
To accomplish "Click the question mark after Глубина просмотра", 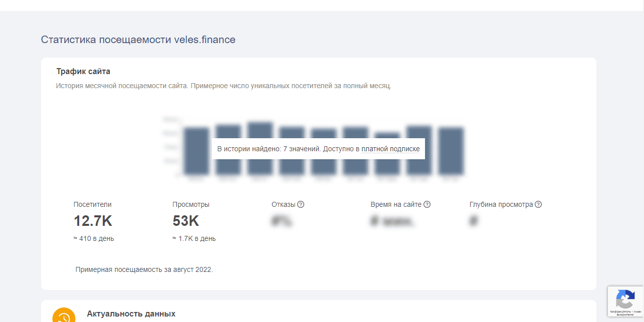I will pos(538,204).
